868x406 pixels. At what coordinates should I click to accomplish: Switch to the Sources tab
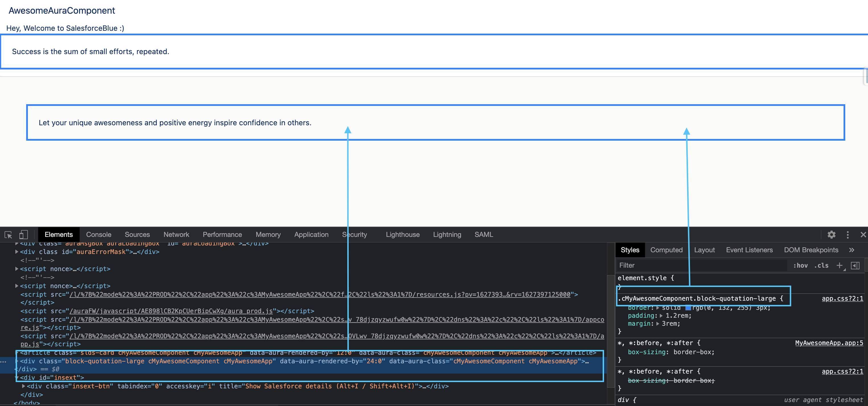(137, 234)
